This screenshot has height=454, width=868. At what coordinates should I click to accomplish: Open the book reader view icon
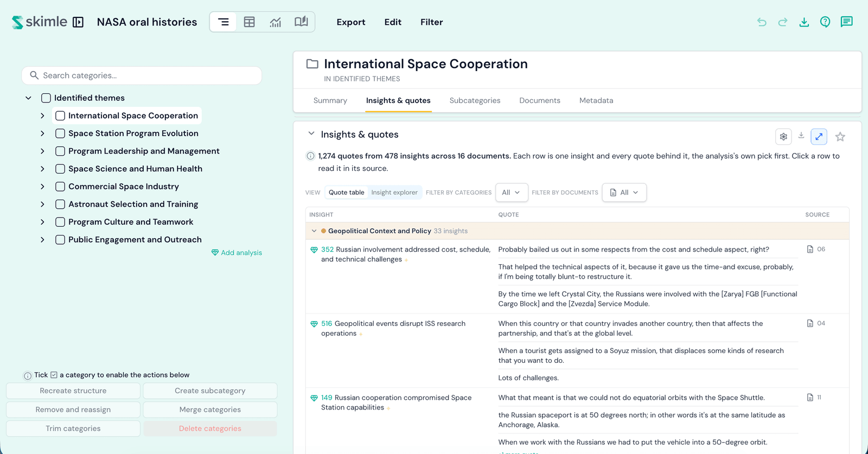pos(301,22)
